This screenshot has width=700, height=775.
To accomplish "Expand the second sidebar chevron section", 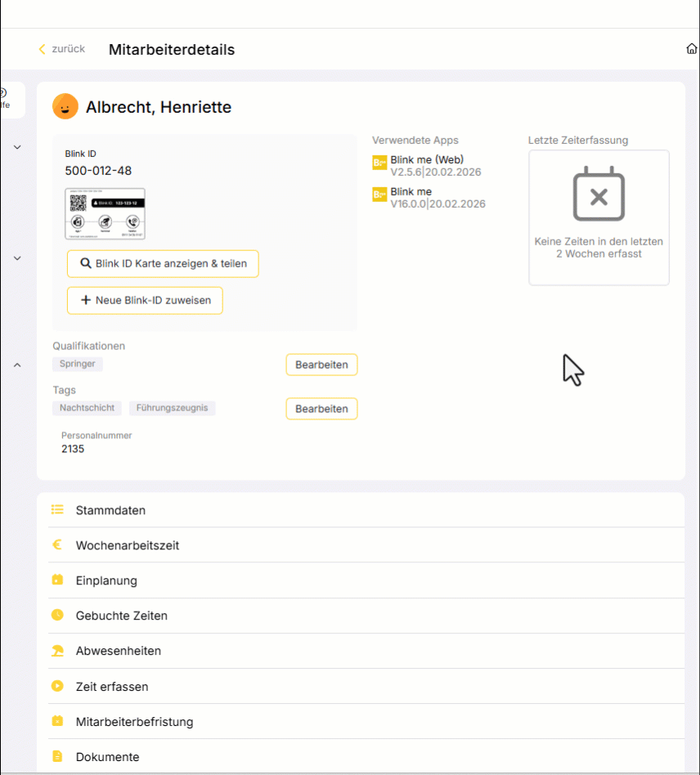I will 17,258.
